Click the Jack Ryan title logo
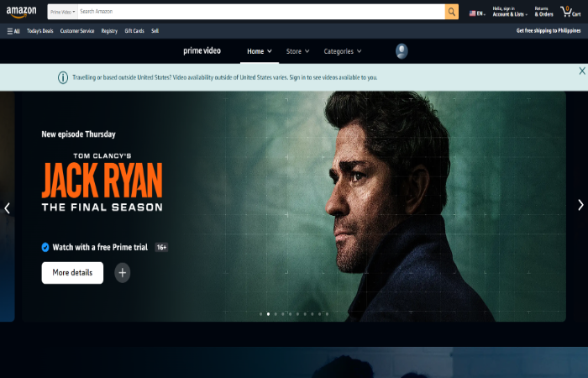The width and height of the screenshot is (588, 378). pyautogui.click(x=102, y=182)
